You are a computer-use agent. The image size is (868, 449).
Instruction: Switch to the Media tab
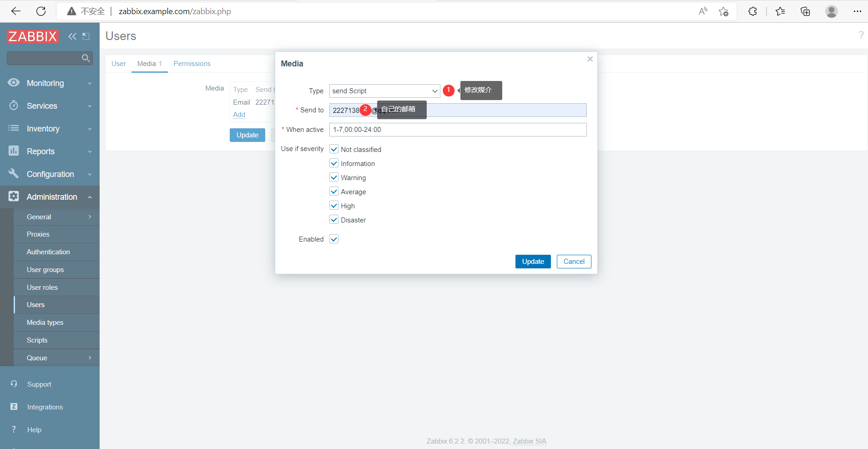(x=150, y=64)
